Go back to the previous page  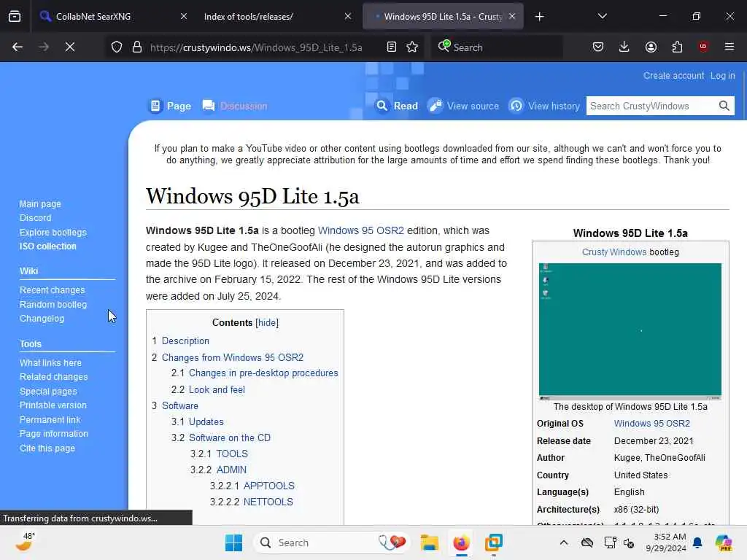[18, 47]
